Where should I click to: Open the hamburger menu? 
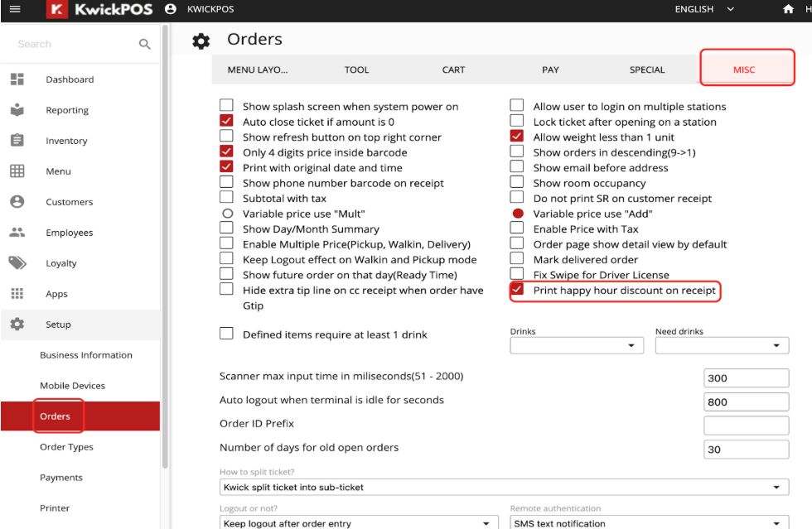pos(15,9)
